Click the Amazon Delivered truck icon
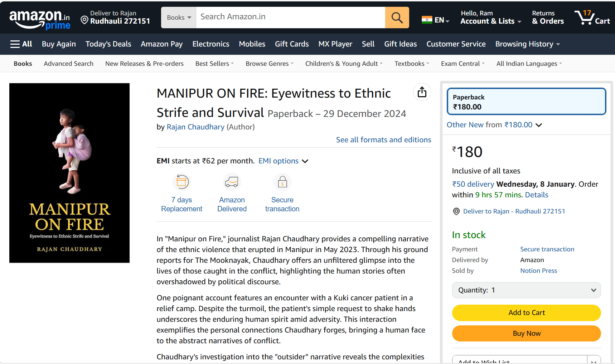The height and width of the screenshot is (364, 615). pyautogui.click(x=232, y=182)
